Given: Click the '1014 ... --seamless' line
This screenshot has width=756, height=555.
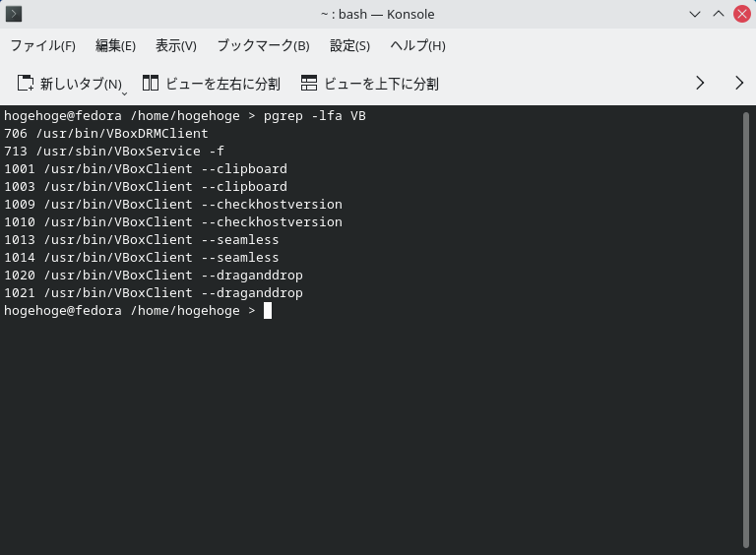Looking at the screenshot, I should [142, 257].
